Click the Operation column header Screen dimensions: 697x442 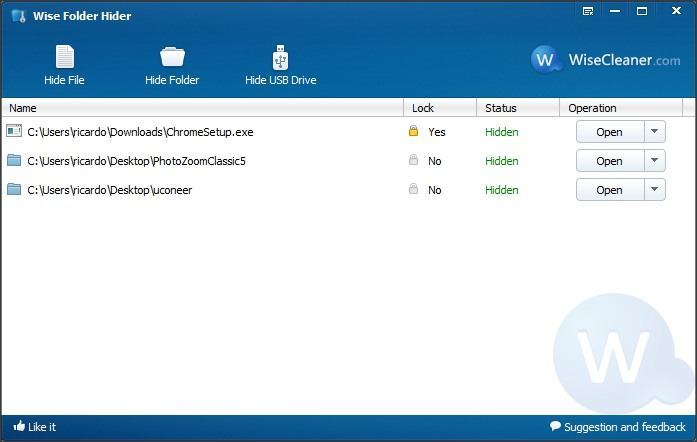pos(621,108)
